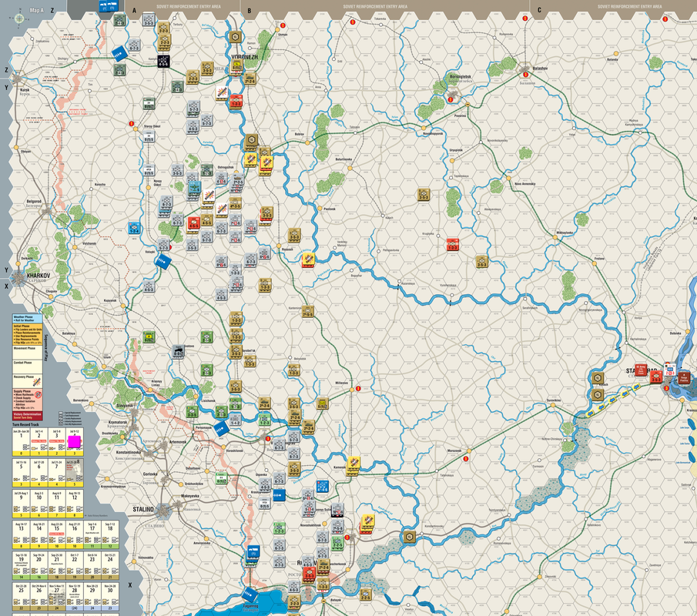This screenshot has height=616, width=697.
Task: Click the red 3-5-3 counter at Rostov
Action: (x=309, y=574)
